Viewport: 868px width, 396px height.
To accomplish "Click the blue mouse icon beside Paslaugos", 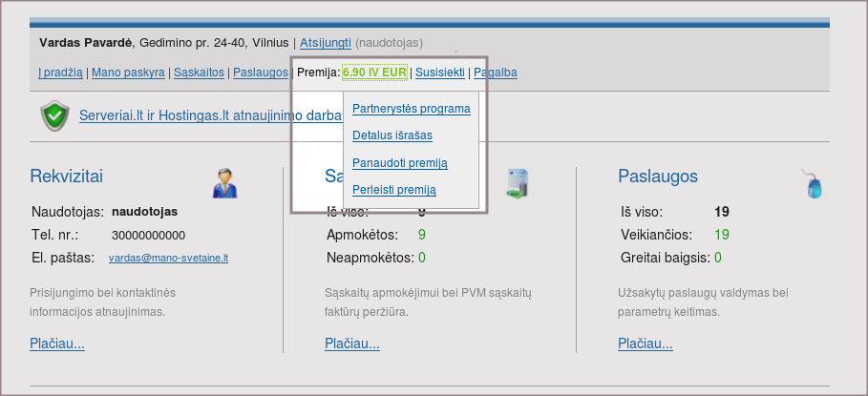I will 814,183.
